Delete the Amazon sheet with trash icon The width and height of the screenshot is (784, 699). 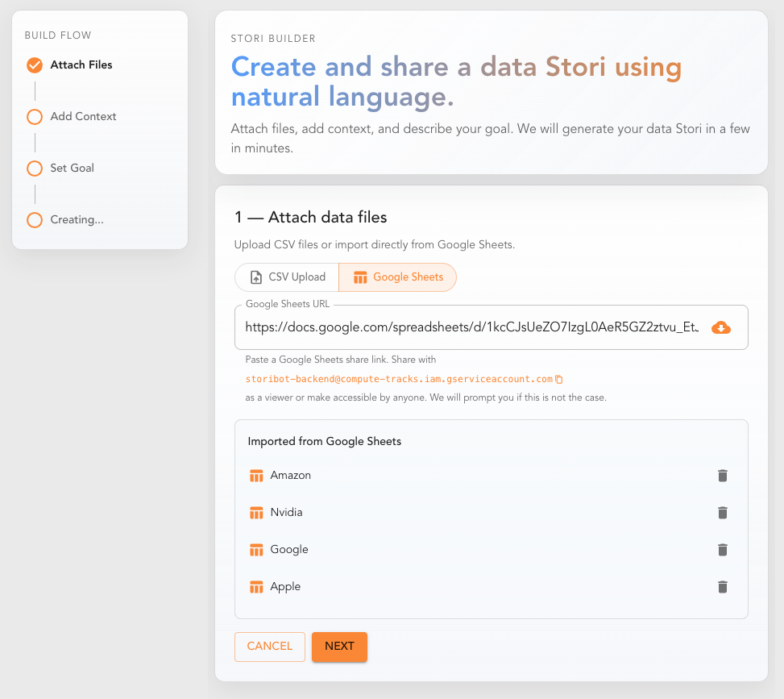pyautogui.click(x=723, y=476)
